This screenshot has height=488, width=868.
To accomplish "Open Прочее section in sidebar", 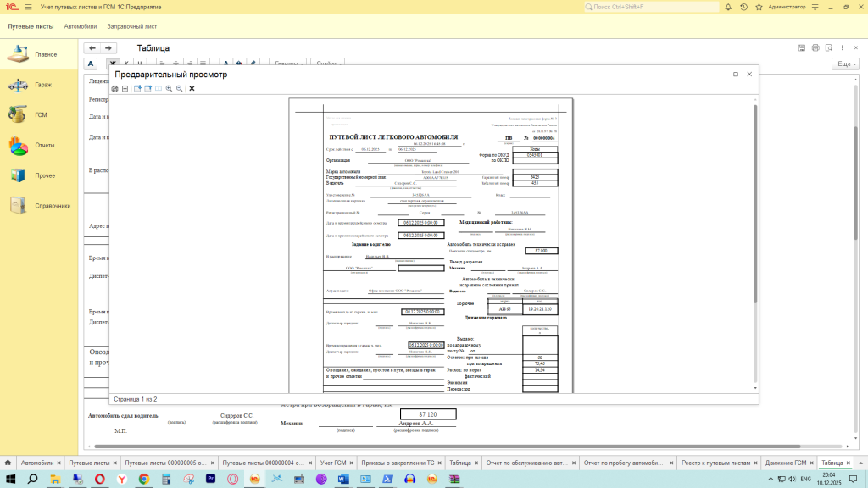I will (x=39, y=175).
